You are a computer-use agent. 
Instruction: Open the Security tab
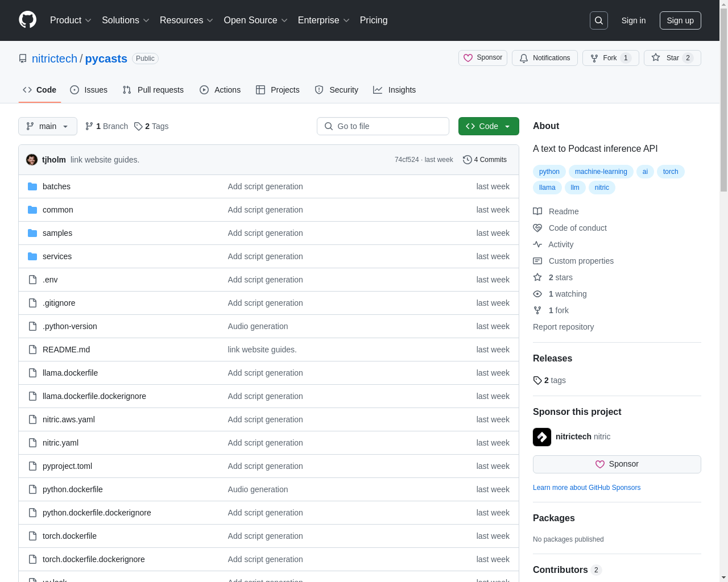click(337, 90)
